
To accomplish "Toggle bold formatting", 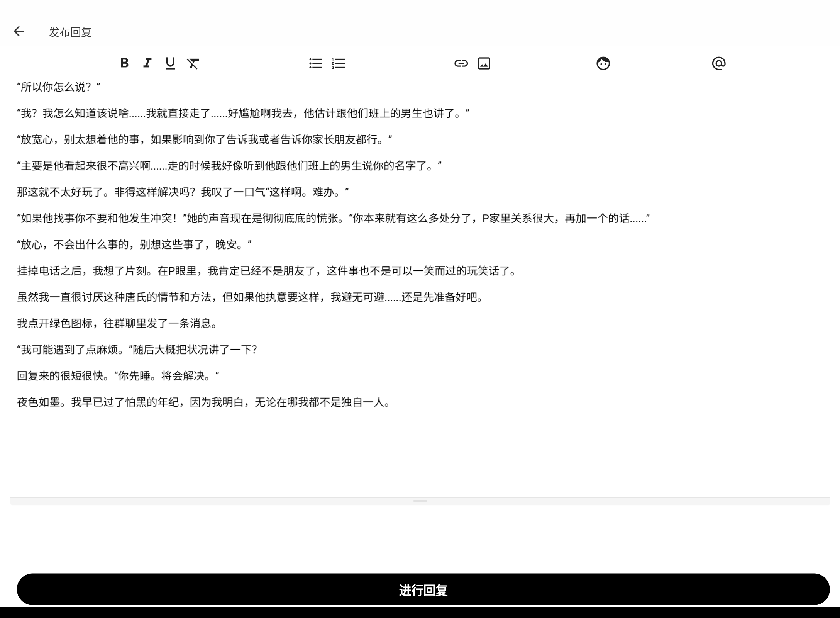I will pos(124,63).
